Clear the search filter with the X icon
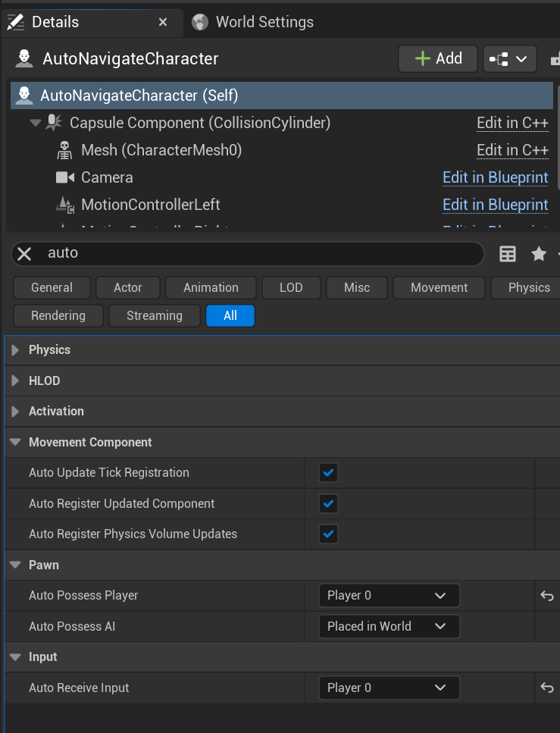The width and height of the screenshot is (560, 733). click(24, 253)
